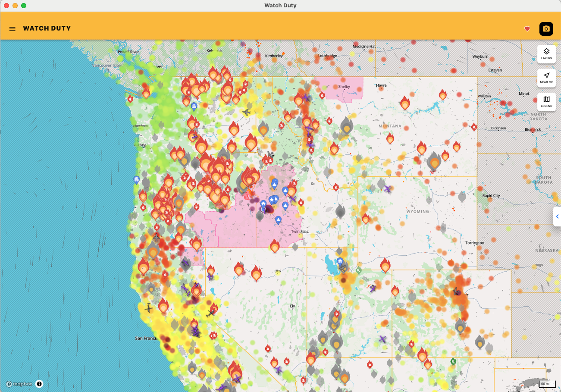Click the Bismarck city label

(533, 129)
